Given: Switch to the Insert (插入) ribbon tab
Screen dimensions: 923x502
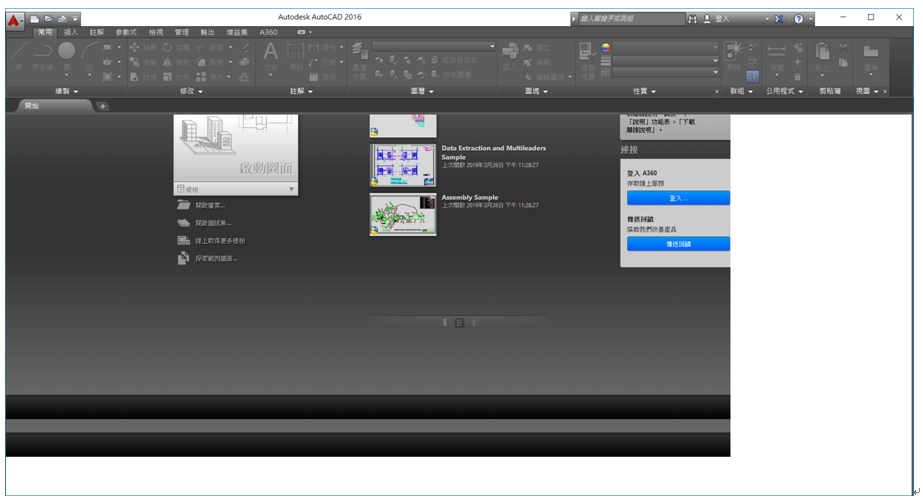Looking at the screenshot, I should point(71,32).
